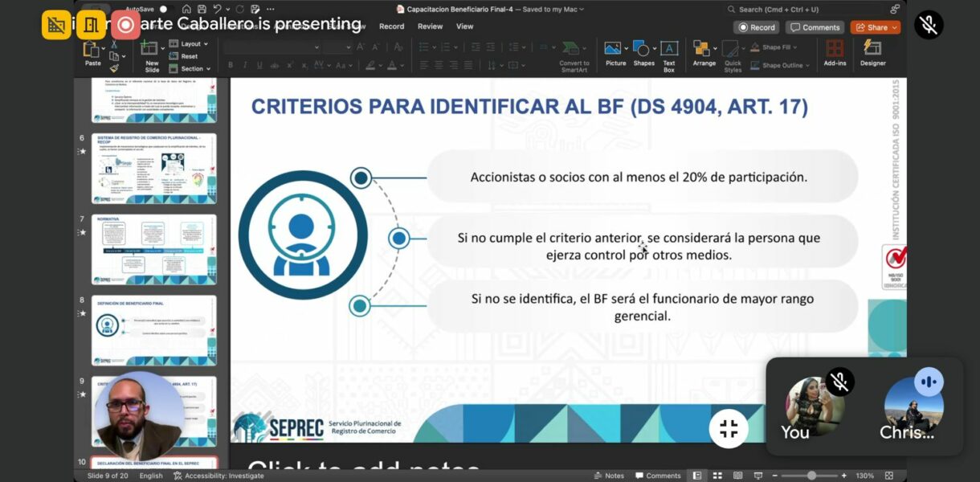Click the Save floppy disk icon
The width and height of the screenshot is (980, 482).
[202, 9]
